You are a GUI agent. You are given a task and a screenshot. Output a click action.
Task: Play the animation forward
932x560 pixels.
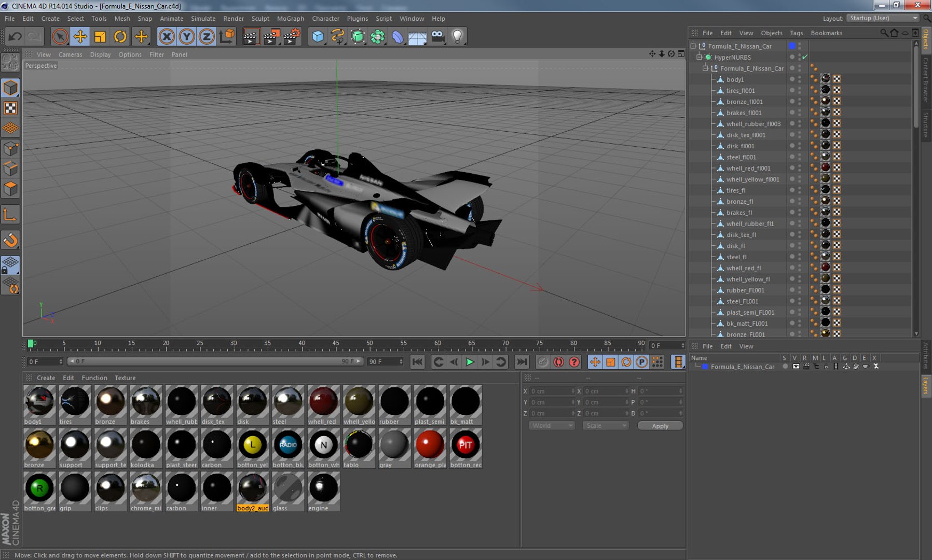470,362
